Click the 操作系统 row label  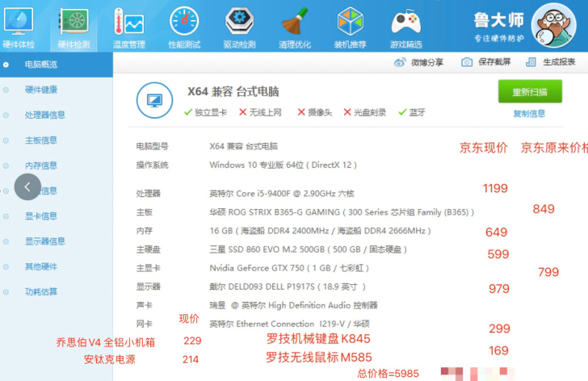point(152,165)
